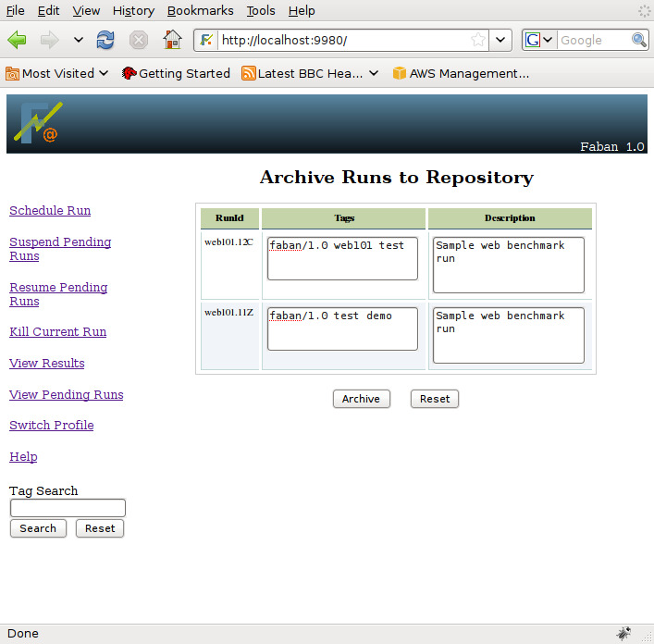This screenshot has height=644, width=654.
Task: Click the localhost:9980 address bar
Action: point(342,40)
